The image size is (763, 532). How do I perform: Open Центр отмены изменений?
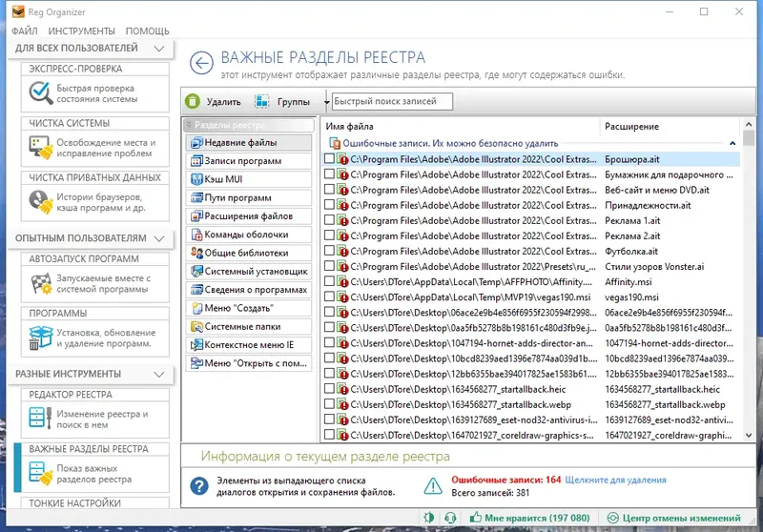pos(674,518)
